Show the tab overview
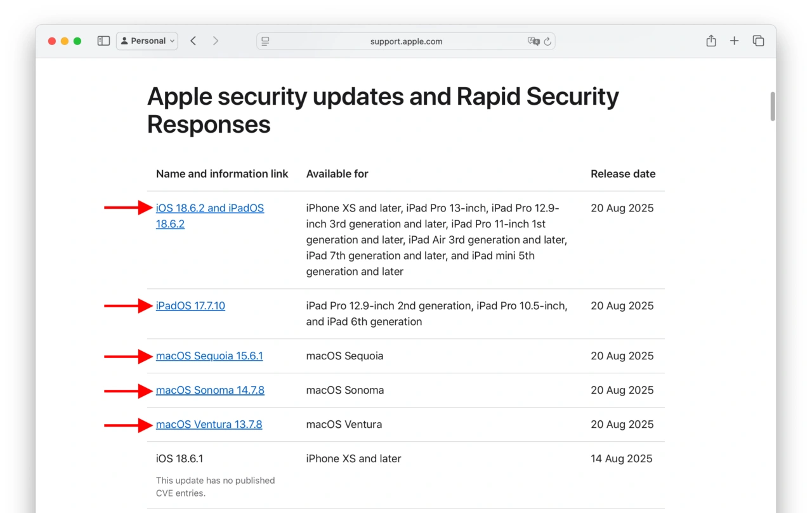The image size is (812, 513). pos(758,41)
